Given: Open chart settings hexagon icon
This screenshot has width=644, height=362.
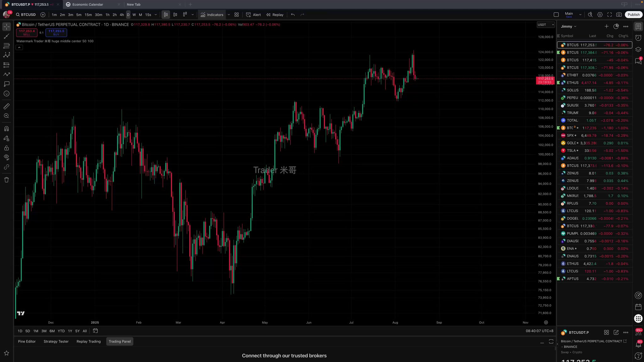Looking at the screenshot, I should click(600, 15).
